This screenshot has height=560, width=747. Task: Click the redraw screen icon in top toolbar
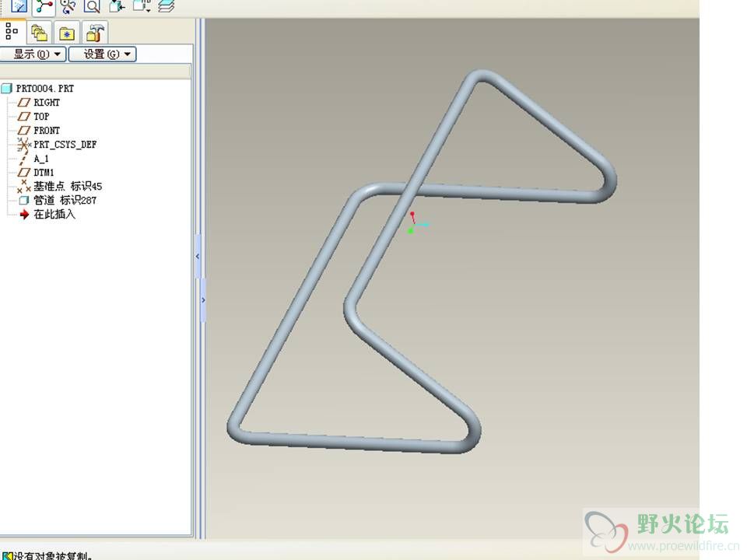pyautogui.click(x=19, y=5)
